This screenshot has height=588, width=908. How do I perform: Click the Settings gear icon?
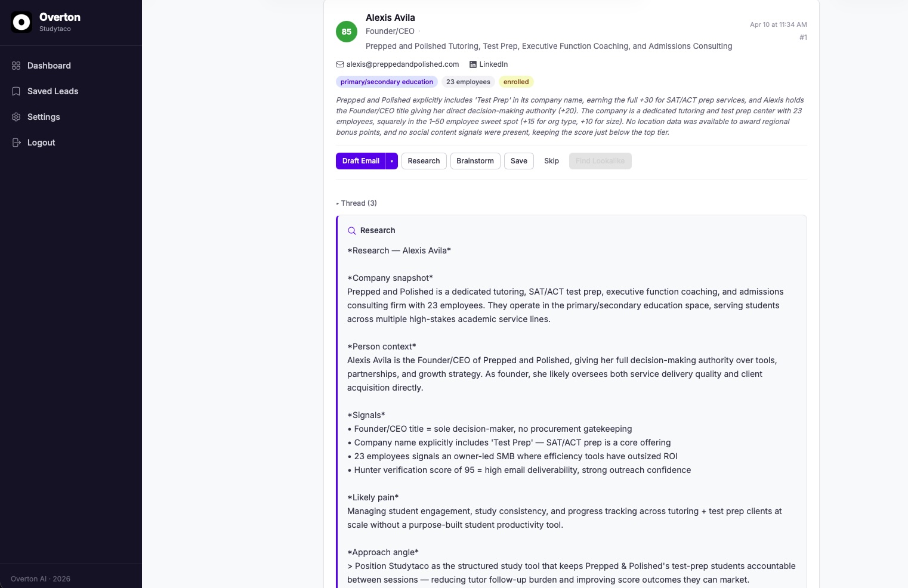(x=16, y=117)
